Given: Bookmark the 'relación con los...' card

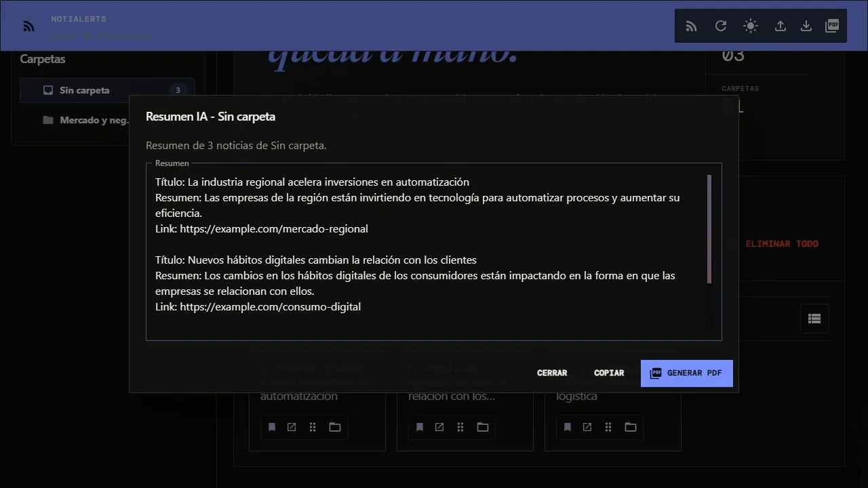Looking at the screenshot, I should coord(420,427).
